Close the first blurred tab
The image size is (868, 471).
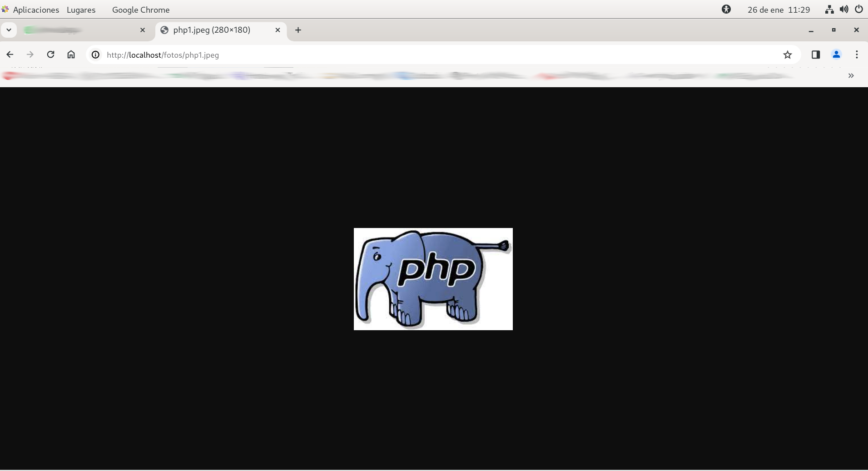click(142, 30)
